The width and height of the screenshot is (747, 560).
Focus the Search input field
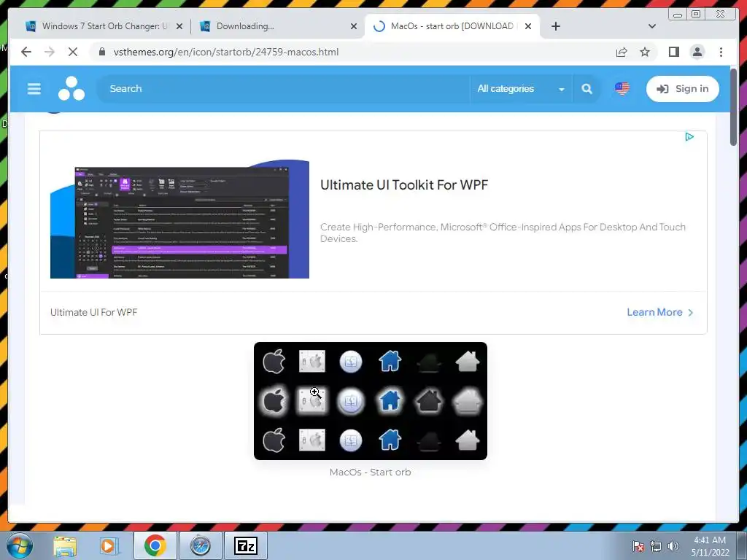(x=284, y=88)
